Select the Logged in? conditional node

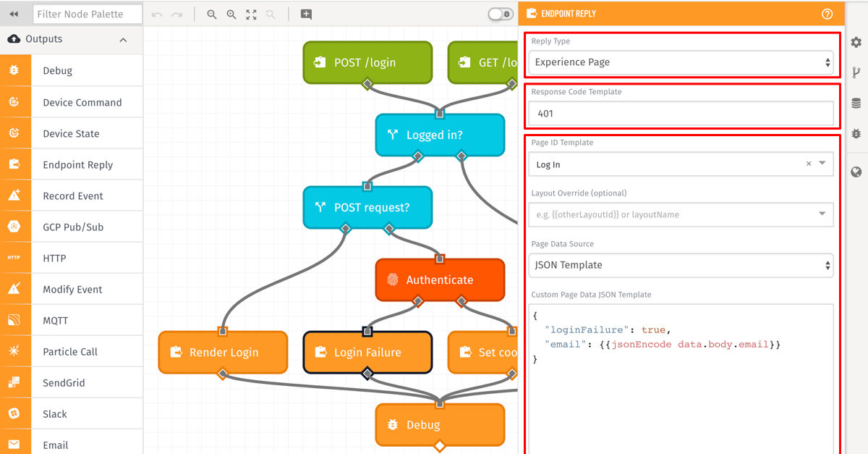click(440, 135)
